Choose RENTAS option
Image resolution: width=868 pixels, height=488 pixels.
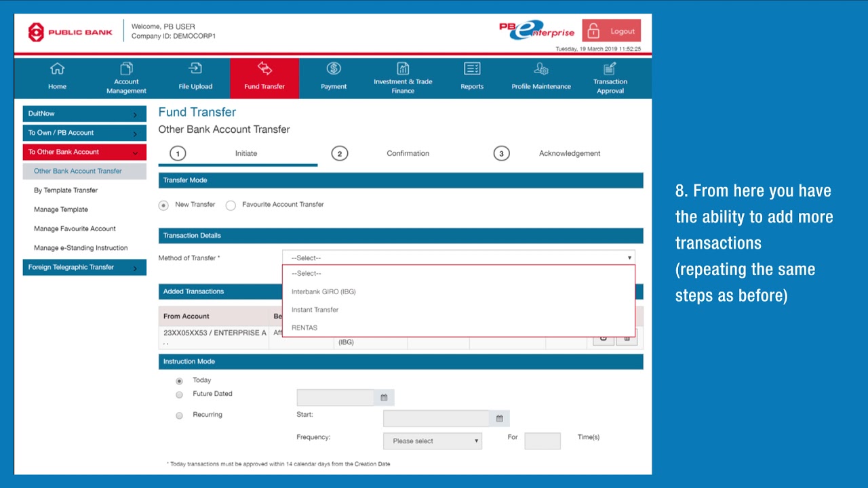click(458, 327)
